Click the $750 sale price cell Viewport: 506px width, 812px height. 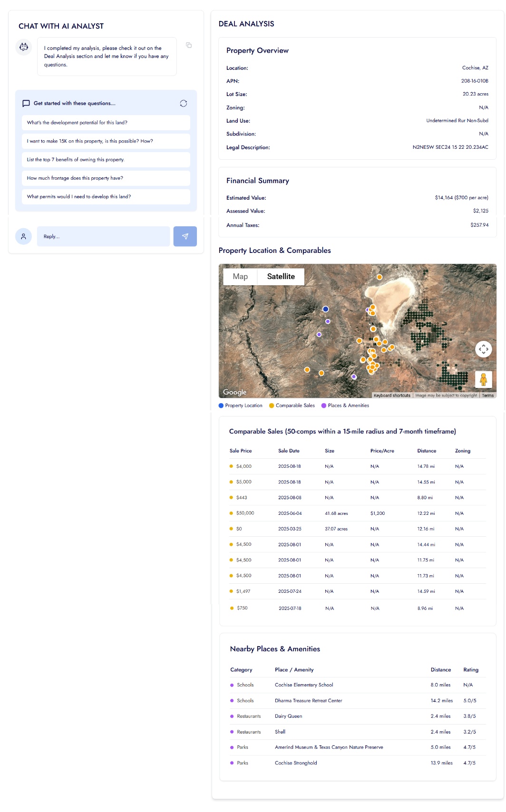click(243, 608)
